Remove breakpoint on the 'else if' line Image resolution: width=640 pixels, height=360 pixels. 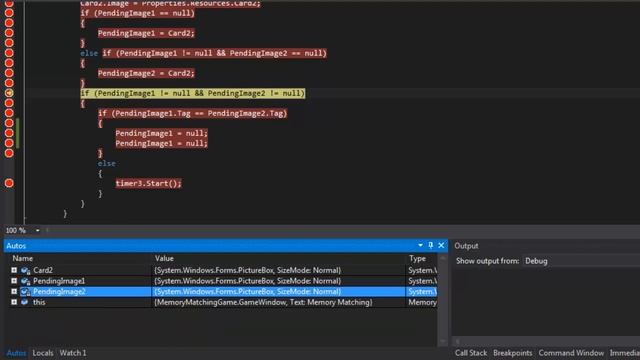click(9, 53)
